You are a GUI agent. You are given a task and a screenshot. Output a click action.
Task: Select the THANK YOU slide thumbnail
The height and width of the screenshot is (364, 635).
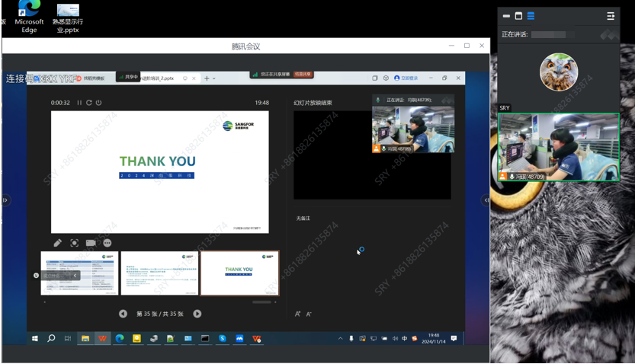[x=239, y=273]
